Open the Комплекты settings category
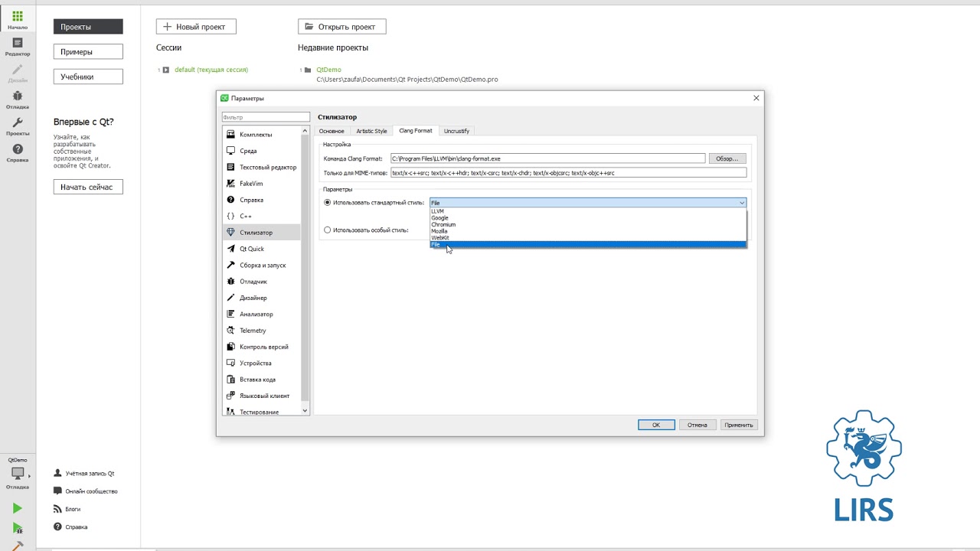The width and height of the screenshot is (980, 551). (x=262, y=135)
